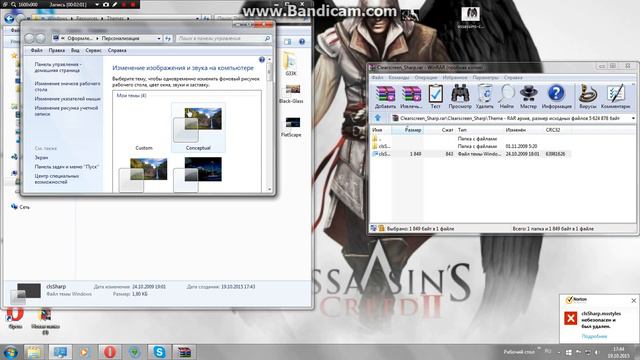
Task: Open WinRAR Операции menu
Action: point(426,78)
